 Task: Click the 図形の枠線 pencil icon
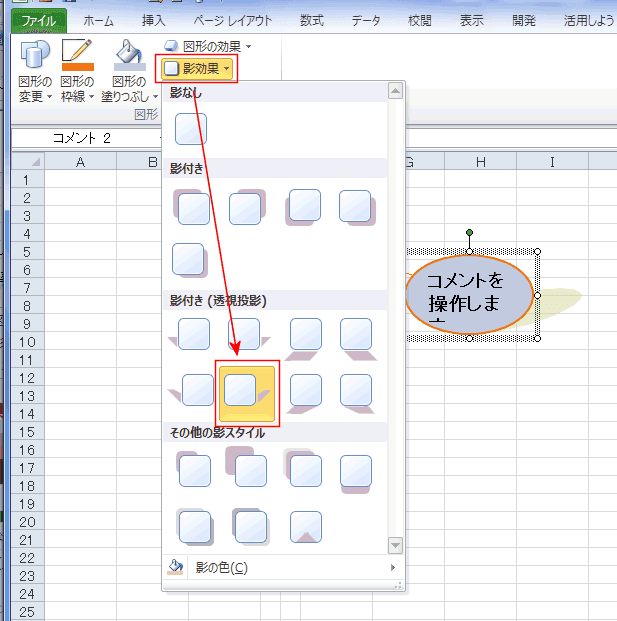coord(77,58)
